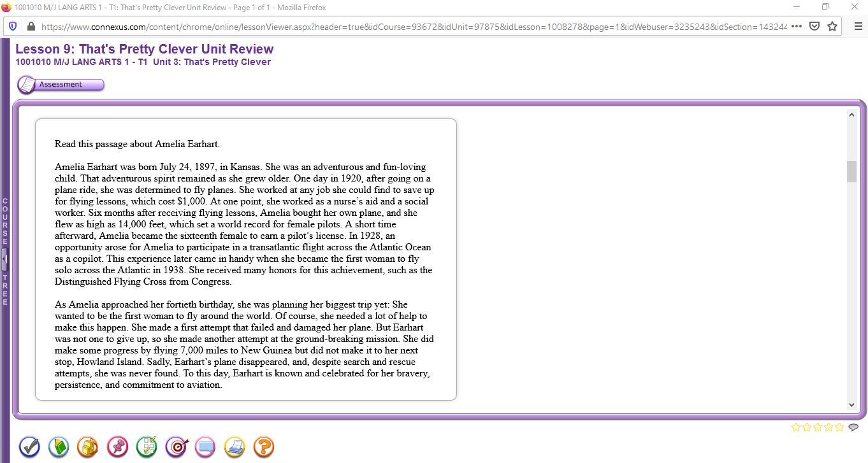Expand the Course Tree side panel
The width and height of the screenshot is (868, 463).
coord(4,258)
